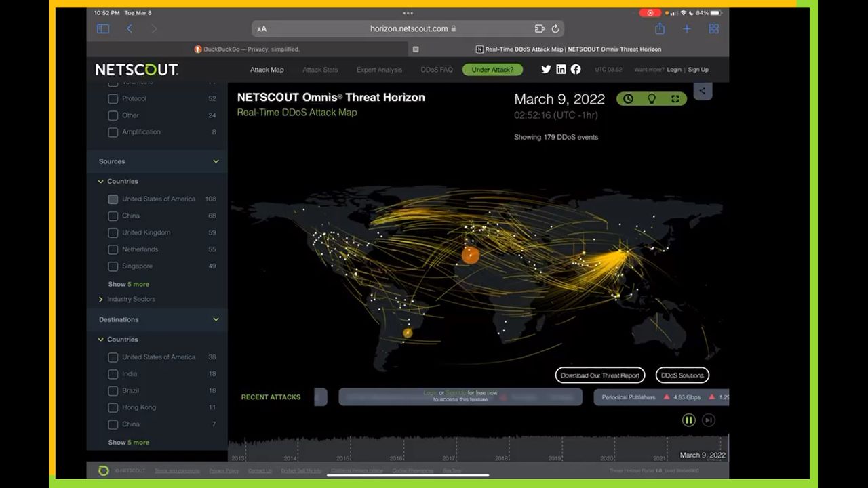The image size is (868, 488).
Task: Tick India destination country checkbox
Action: (113, 374)
